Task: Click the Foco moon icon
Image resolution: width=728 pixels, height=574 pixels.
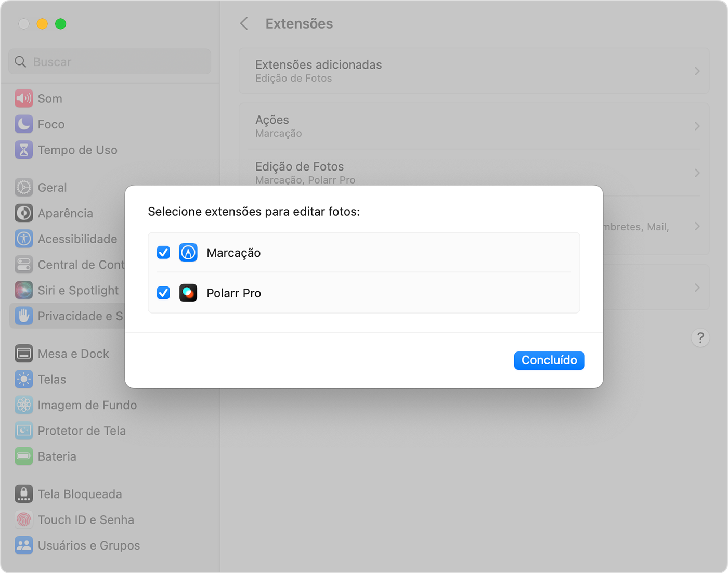Action: pyautogui.click(x=23, y=124)
